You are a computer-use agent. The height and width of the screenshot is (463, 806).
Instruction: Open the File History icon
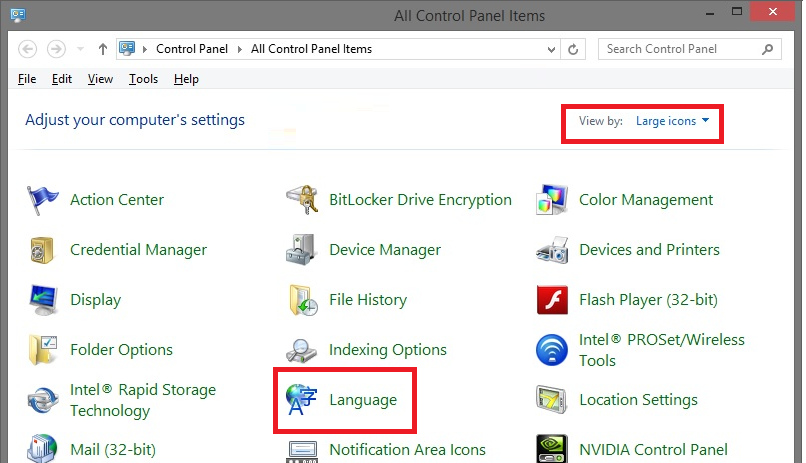303,300
